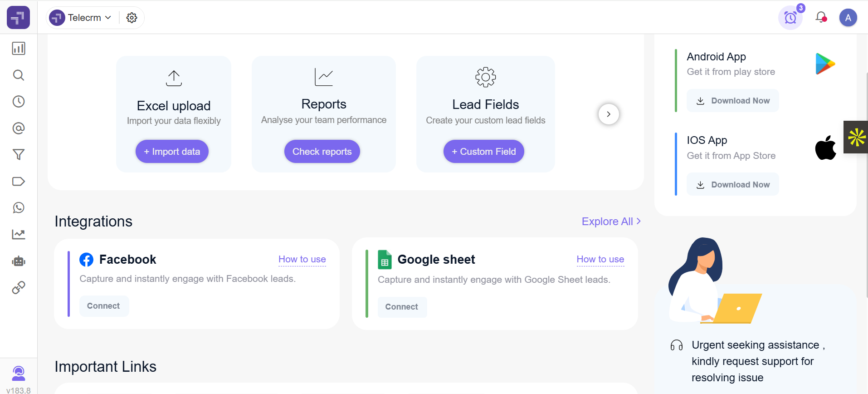Click the search magnifier sidebar icon
Viewport: 868px width, 394px height.
coord(19,75)
